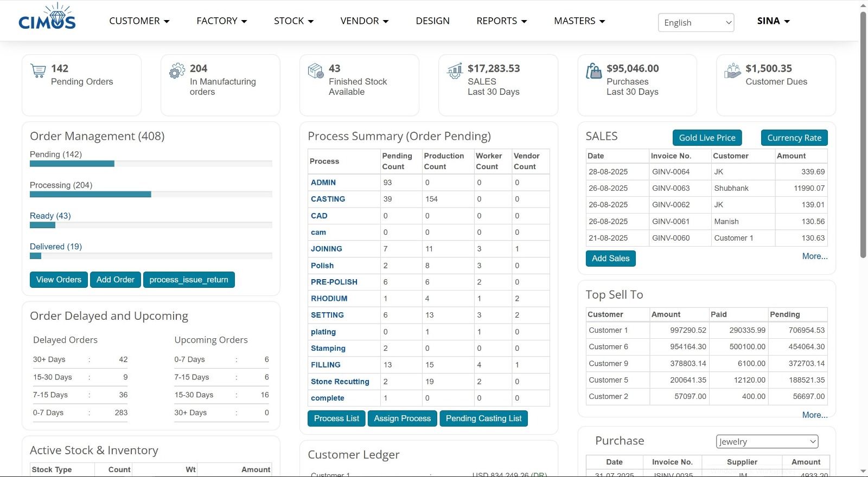The image size is (868, 477).
Task: Click the 15-30 Days upcoming orders value 16
Action: (x=265, y=395)
